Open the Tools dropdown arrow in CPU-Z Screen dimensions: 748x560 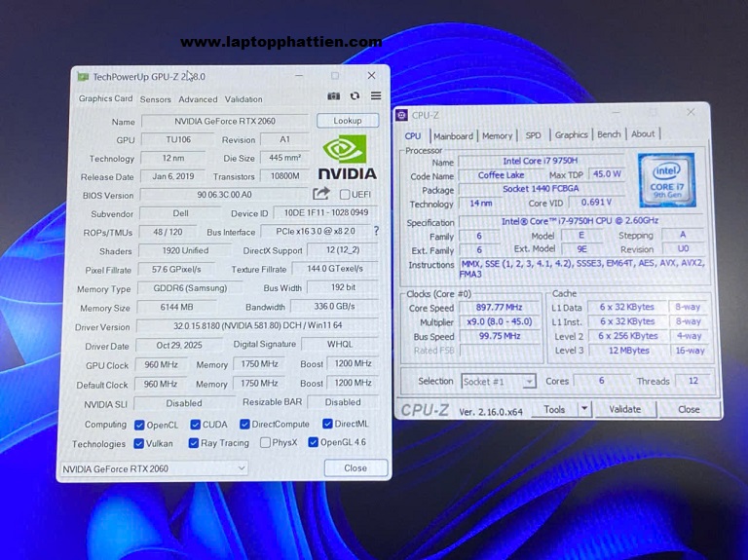click(584, 410)
